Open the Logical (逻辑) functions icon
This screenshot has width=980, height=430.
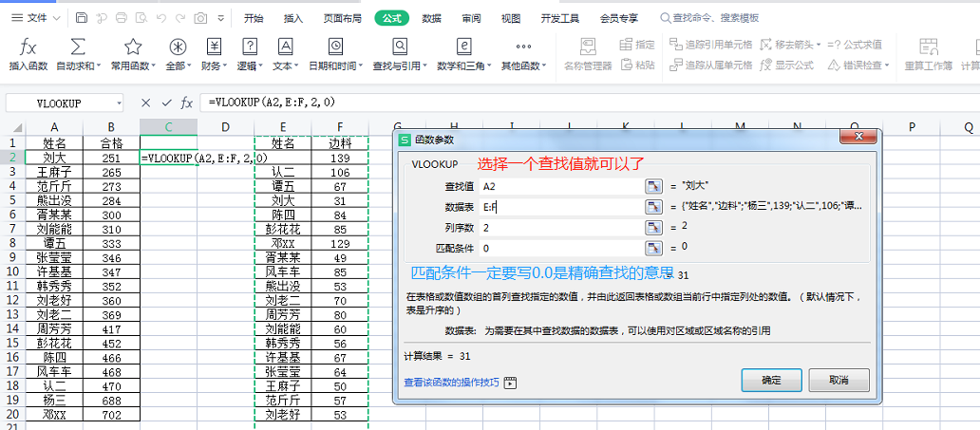point(250,47)
